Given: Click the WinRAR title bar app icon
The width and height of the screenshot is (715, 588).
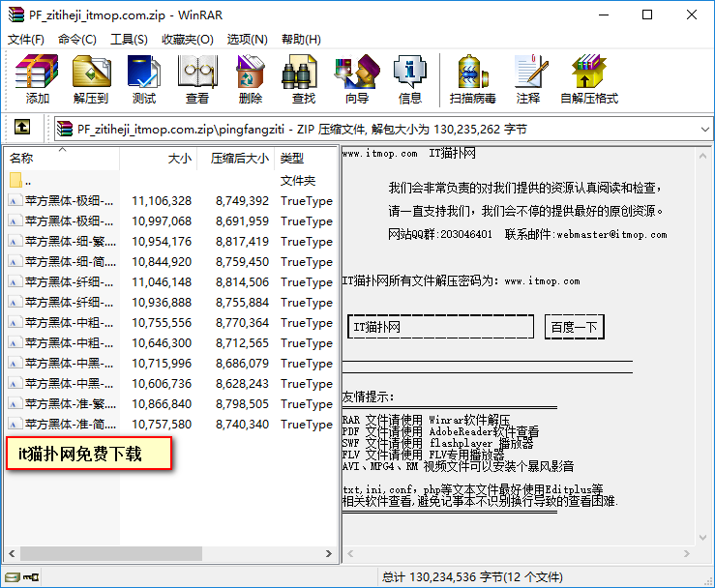Looking at the screenshot, I should point(15,15).
